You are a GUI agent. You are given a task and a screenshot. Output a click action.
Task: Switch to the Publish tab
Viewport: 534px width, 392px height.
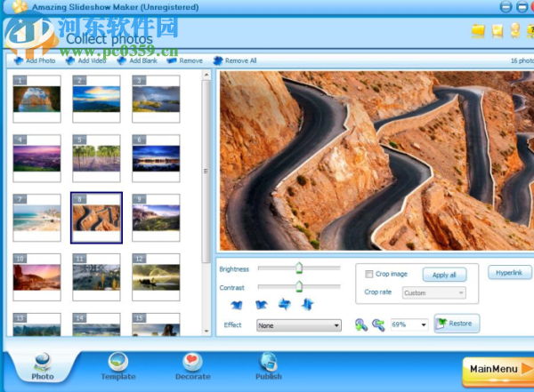[269, 366]
